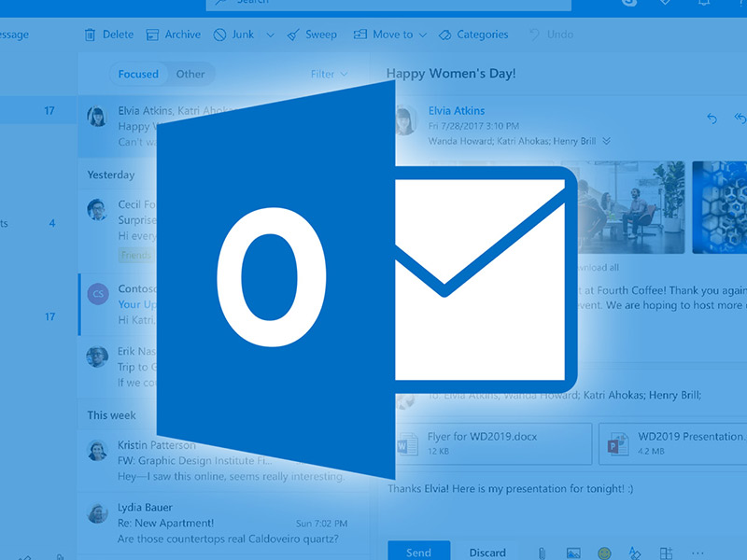Image resolution: width=747 pixels, height=560 pixels.
Task: Click the green Friends category tag
Action: (x=135, y=255)
